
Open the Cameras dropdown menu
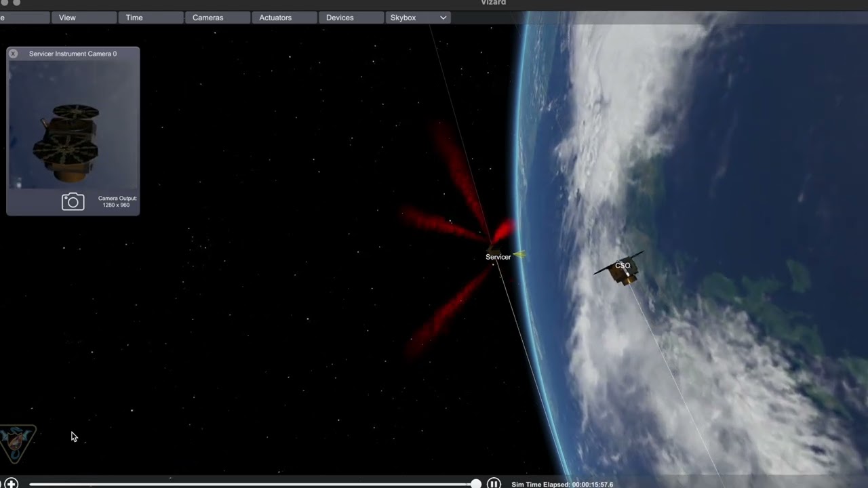point(208,18)
